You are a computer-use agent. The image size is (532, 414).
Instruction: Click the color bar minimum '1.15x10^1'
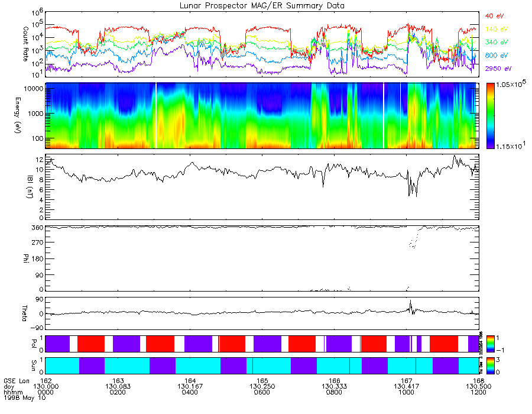coord(511,146)
